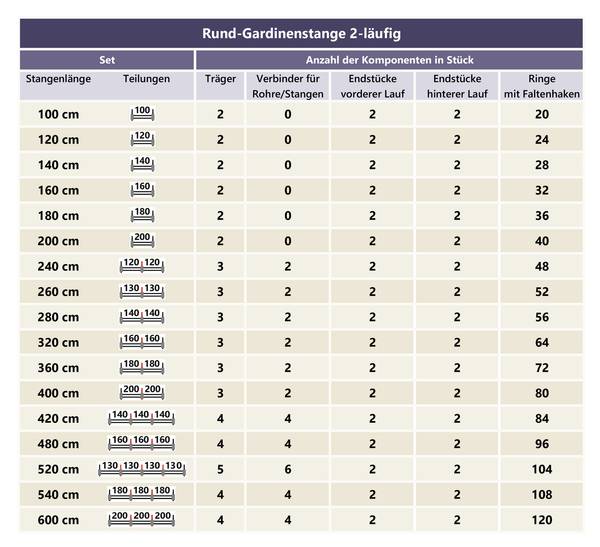Select the '280 cm' rod length cell
The image size is (600, 547).
tap(58, 317)
